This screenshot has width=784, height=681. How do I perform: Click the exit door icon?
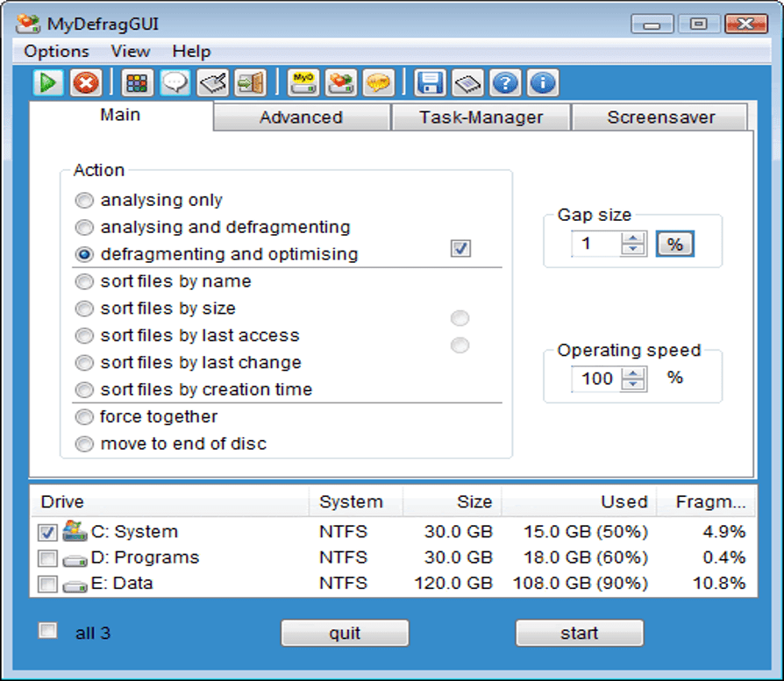point(250,83)
